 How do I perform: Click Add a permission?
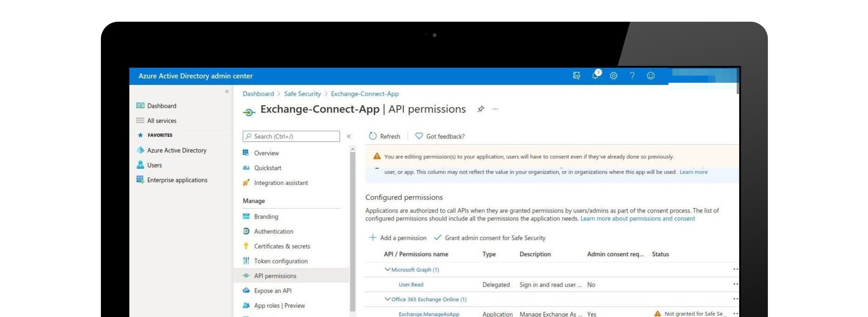tap(398, 238)
